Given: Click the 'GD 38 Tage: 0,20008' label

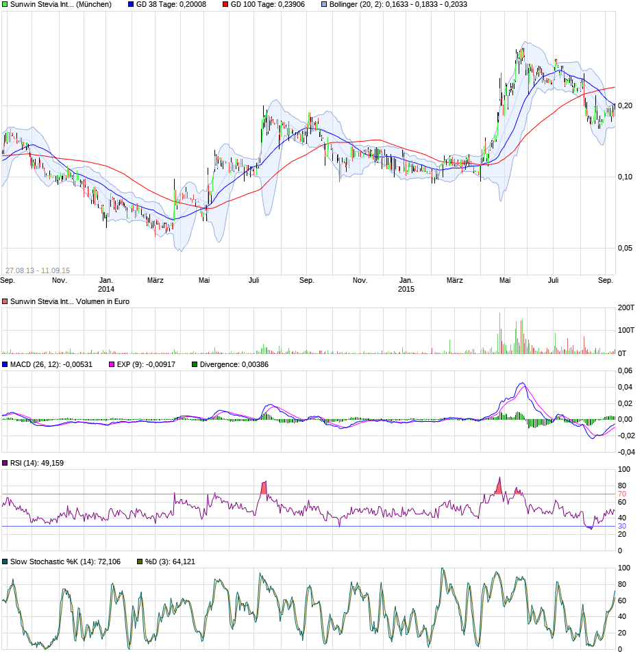Looking at the screenshot, I should point(171,5).
